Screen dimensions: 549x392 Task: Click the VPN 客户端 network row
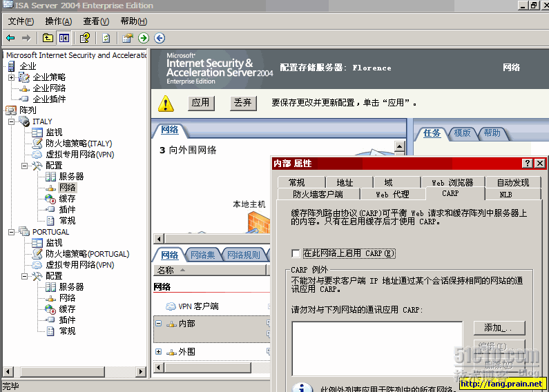[211, 306]
